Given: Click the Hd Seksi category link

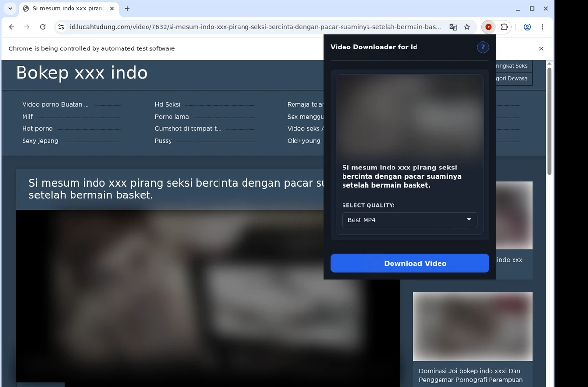Looking at the screenshot, I should tap(168, 104).
